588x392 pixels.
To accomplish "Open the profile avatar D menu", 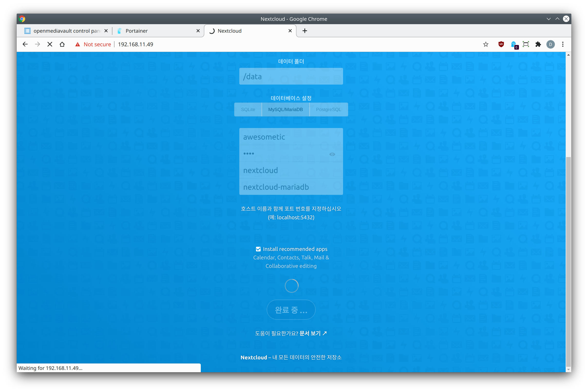I will [550, 44].
